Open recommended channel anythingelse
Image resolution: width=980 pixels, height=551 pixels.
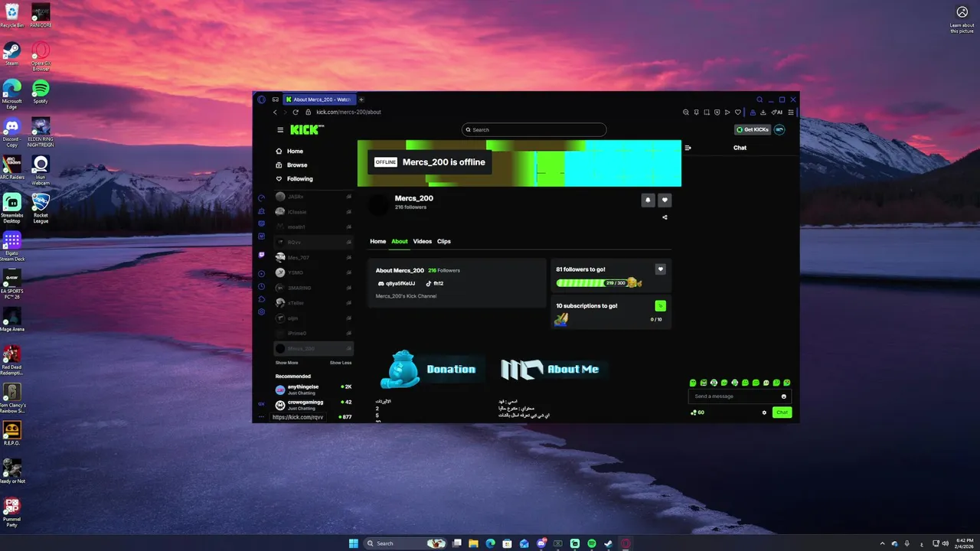(x=314, y=390)
